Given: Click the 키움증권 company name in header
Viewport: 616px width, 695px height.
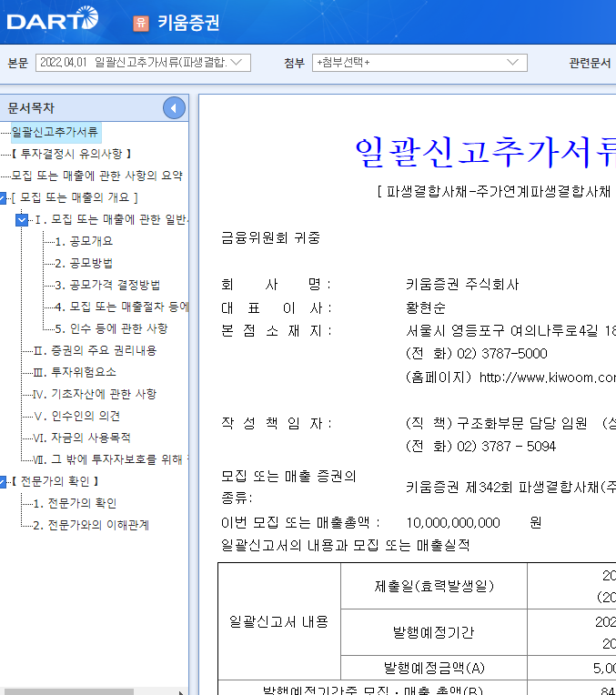Looking at the screenshot, I should coord(188,23).
